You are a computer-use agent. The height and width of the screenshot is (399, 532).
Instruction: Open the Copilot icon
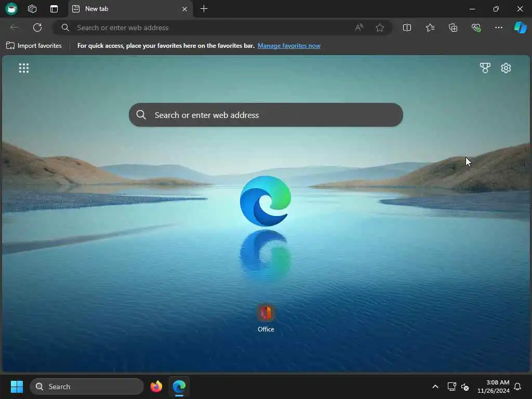[520, 28]
